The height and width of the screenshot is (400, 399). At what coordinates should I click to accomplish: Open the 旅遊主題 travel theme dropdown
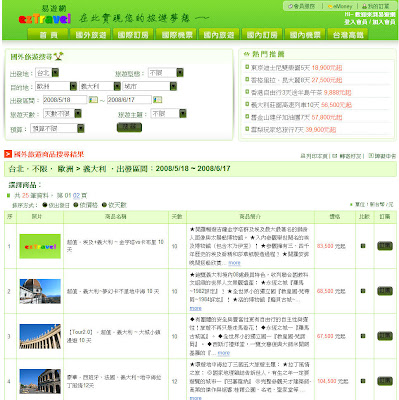[x=168, y=114]
